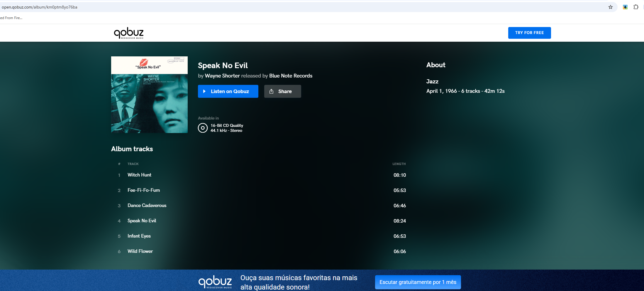Select track 4 titled Speak No Evil
Screen dimensions: 644x291
tap(142, 221)
